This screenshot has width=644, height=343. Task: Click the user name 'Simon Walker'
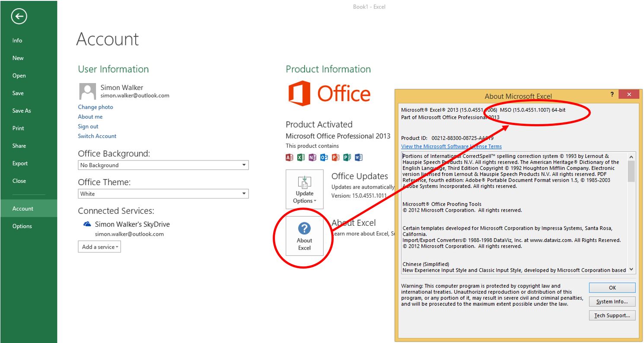122,87
